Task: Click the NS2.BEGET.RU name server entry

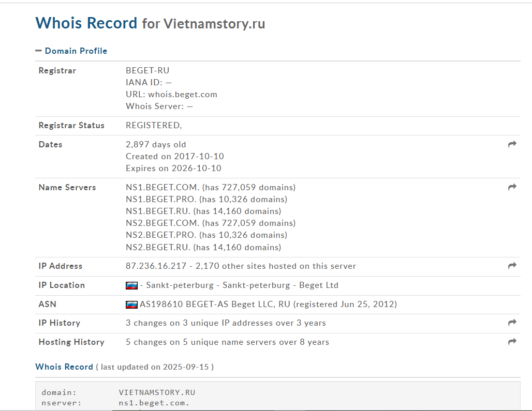Action: (x=203, y=247)
